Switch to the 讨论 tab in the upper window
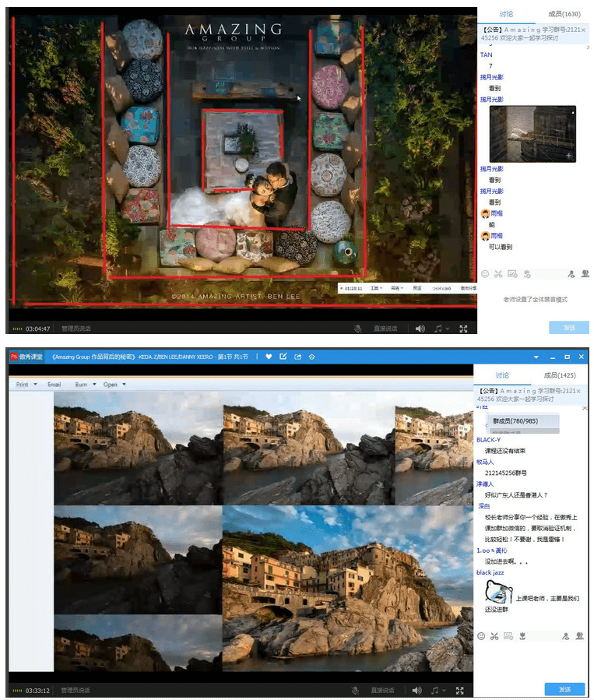The height and width of the screenshot is (700, 594). click(x=506, y=14)
